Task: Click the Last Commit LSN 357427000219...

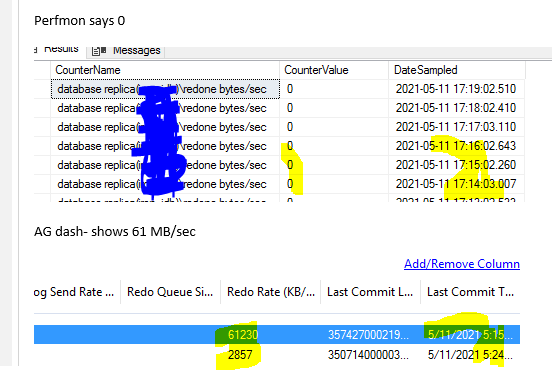Action: coord(368,335)
